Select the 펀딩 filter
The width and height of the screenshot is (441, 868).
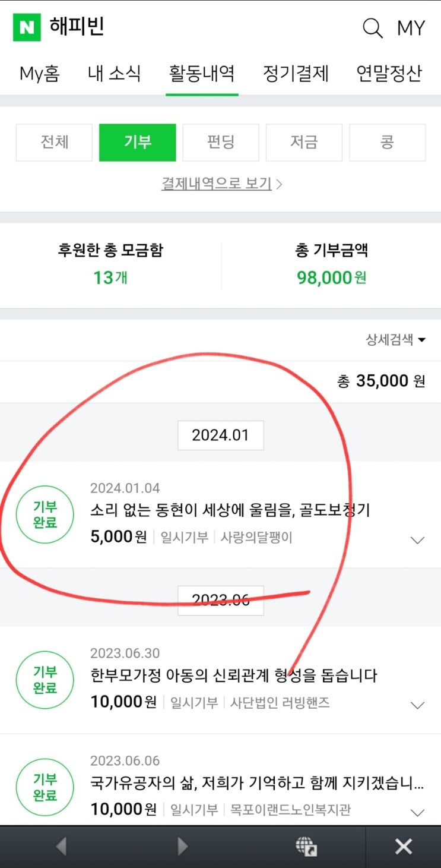click(221, 142)
